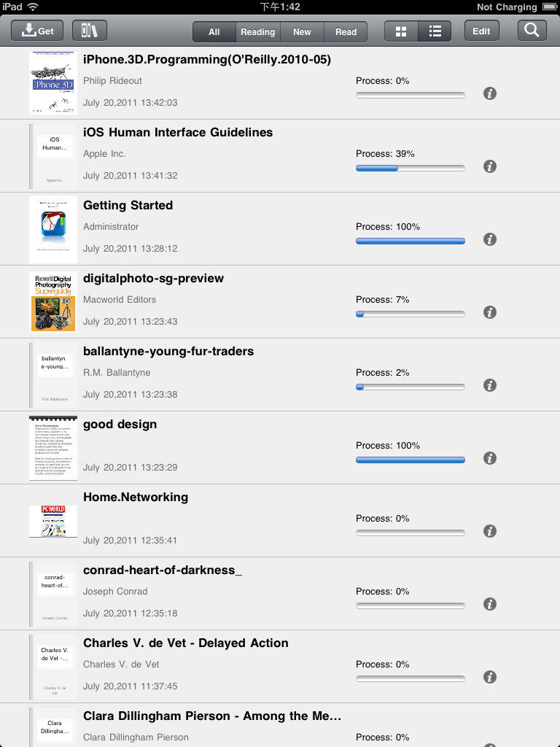
Task: Open iPhone 3D Programming cover thumbnail
Action: click(x=52, y=83)
